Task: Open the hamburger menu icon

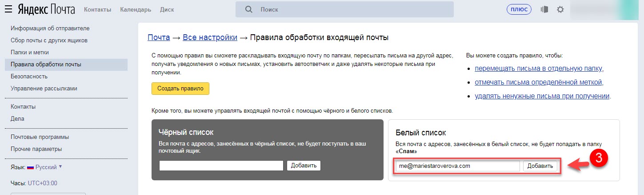Action: [x=8, y=9]
